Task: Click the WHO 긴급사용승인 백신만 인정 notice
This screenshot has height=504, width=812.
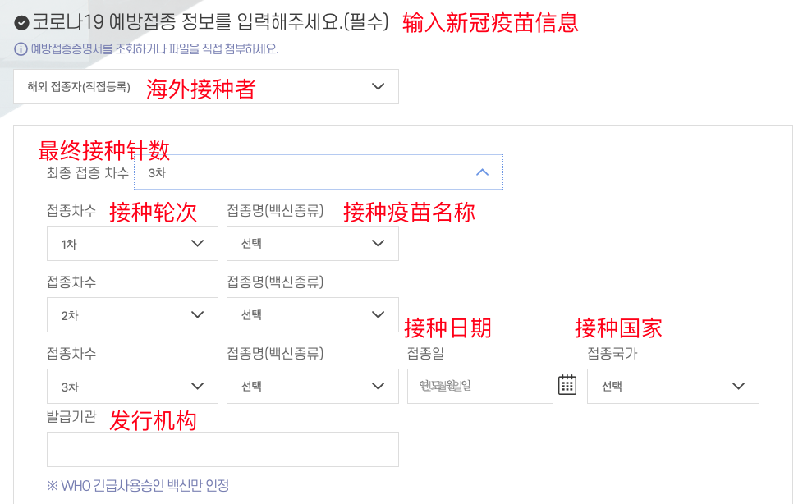Action: (138, 485)
